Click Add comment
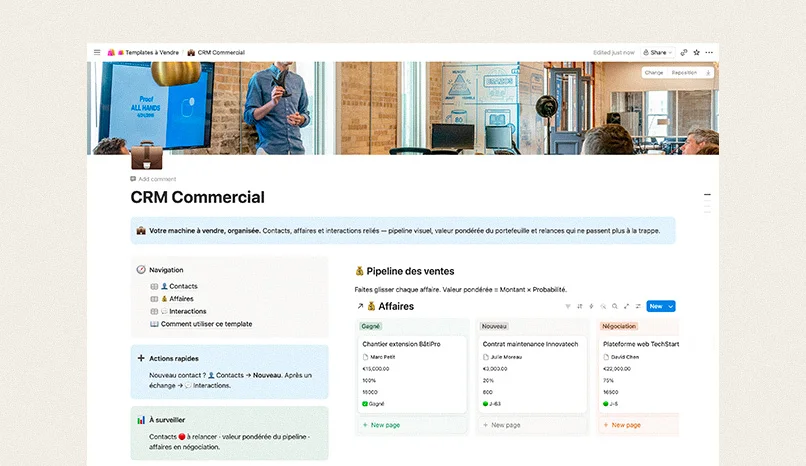806x466 pixels. point(153,179)
